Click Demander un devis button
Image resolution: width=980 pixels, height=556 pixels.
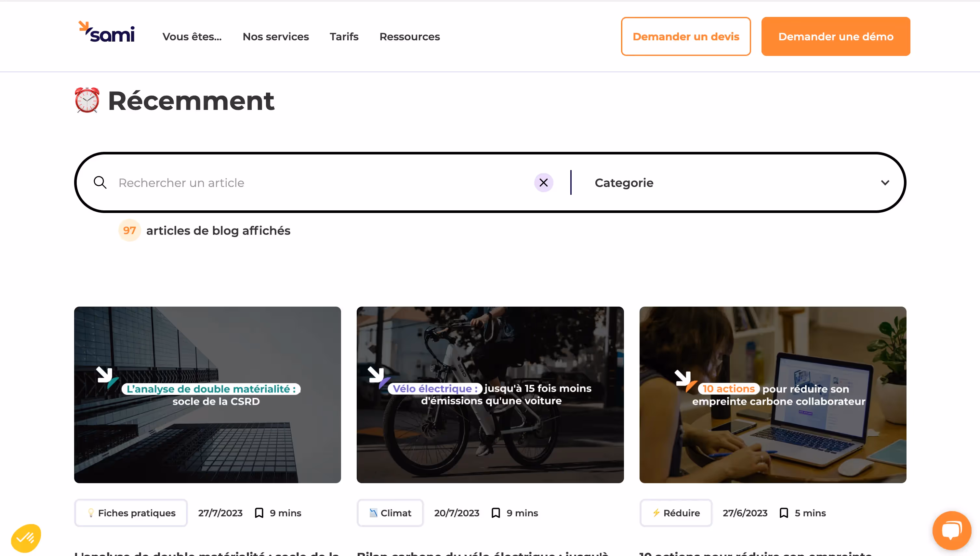point(686,37)
